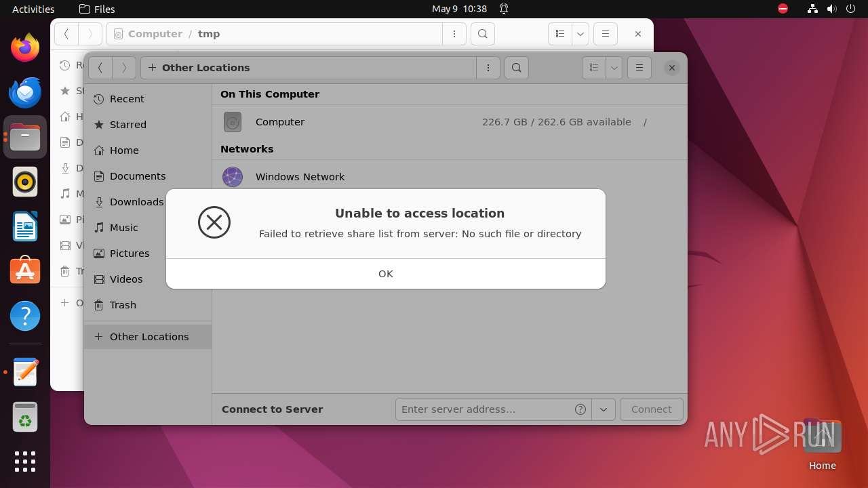Image resolution: width=868 pixels, height=488 pixels.
Task: Show server address help icon
Action: [580, 409]
